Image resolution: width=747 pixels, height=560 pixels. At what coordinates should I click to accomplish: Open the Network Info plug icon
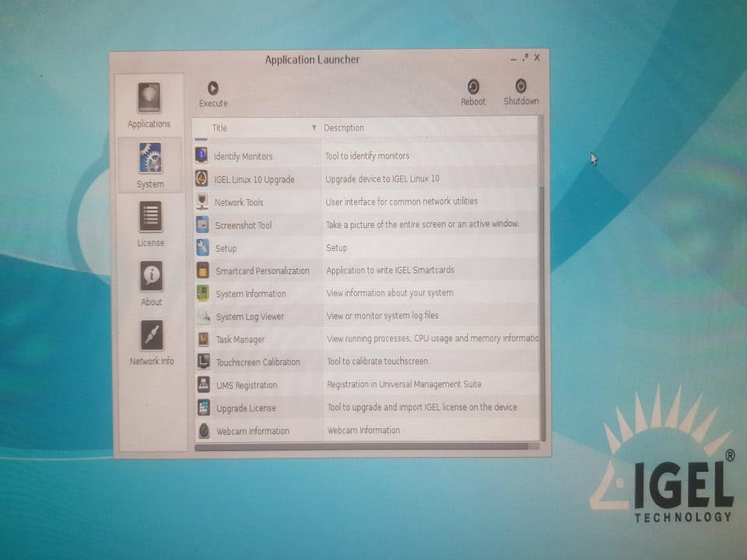[x=152, y=335]
